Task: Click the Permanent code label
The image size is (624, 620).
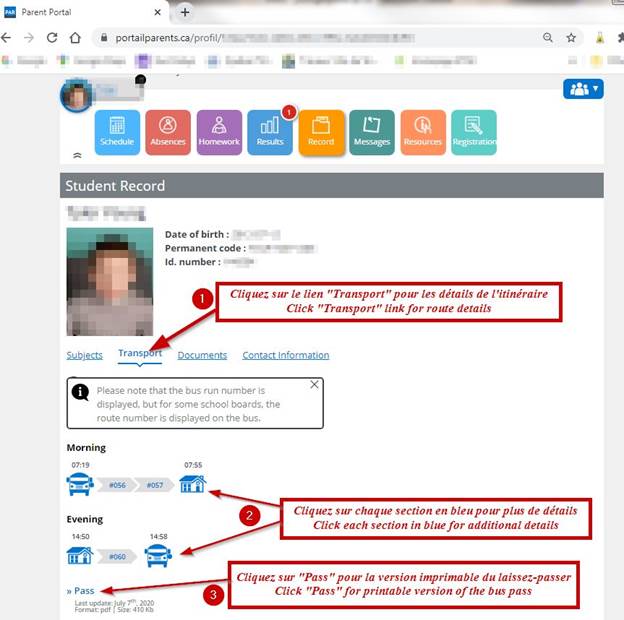Action: tap(205, 248)
